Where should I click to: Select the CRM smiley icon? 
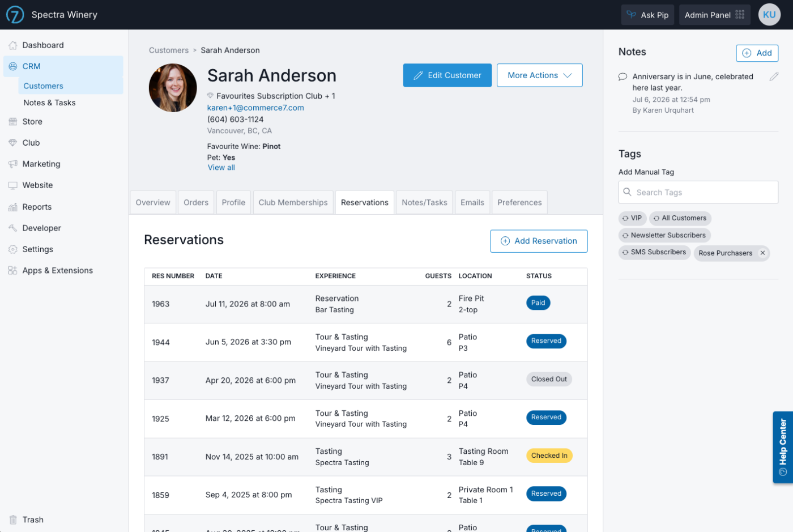point(12,66)
